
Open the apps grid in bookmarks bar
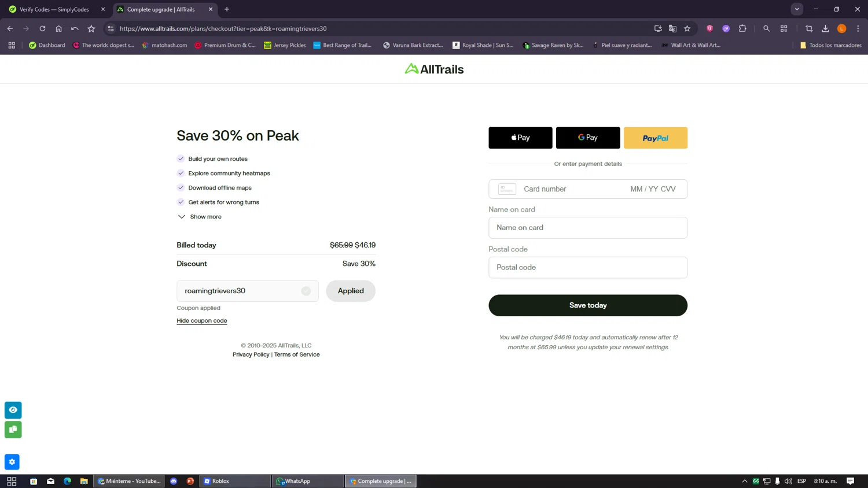click(12, 45)
